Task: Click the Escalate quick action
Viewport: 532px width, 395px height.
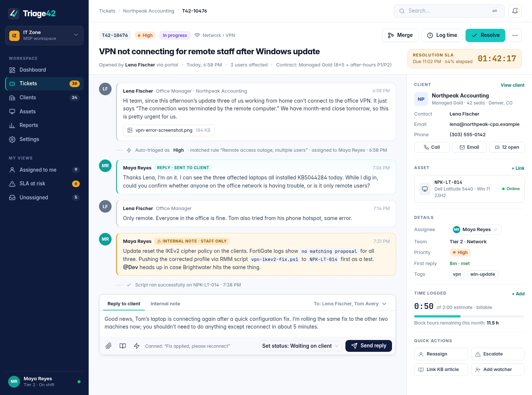Action: (498, 354)
